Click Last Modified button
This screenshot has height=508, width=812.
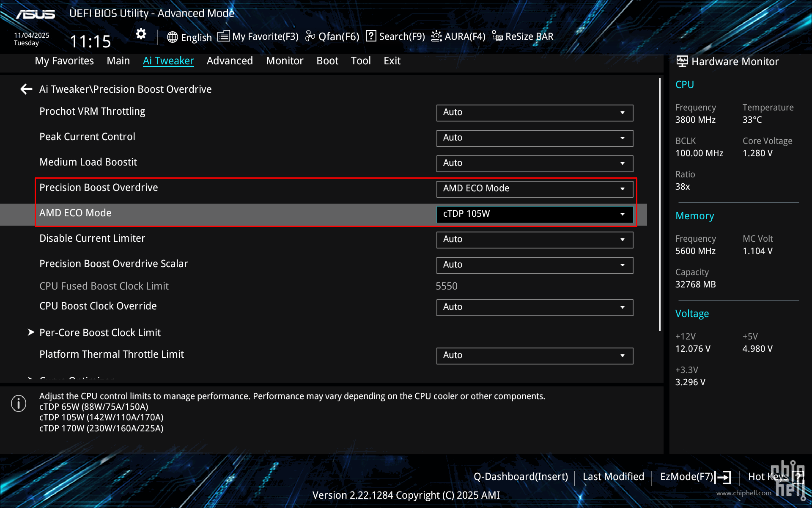(613, 477)
